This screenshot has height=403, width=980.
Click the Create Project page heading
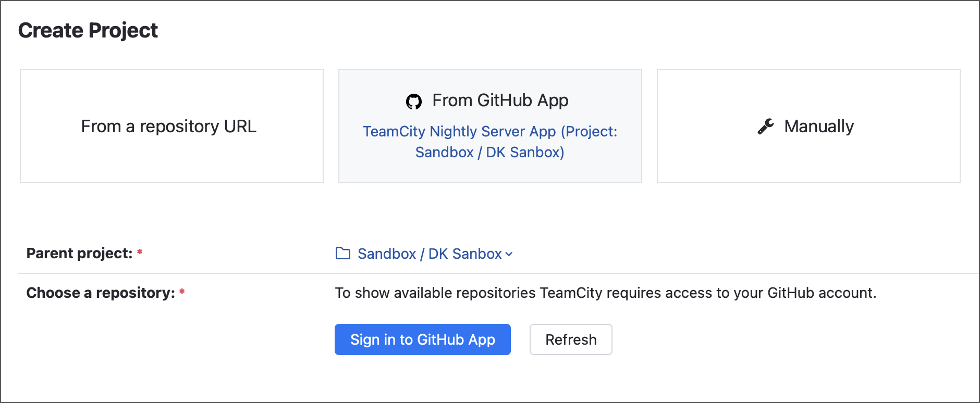[88, 30]
